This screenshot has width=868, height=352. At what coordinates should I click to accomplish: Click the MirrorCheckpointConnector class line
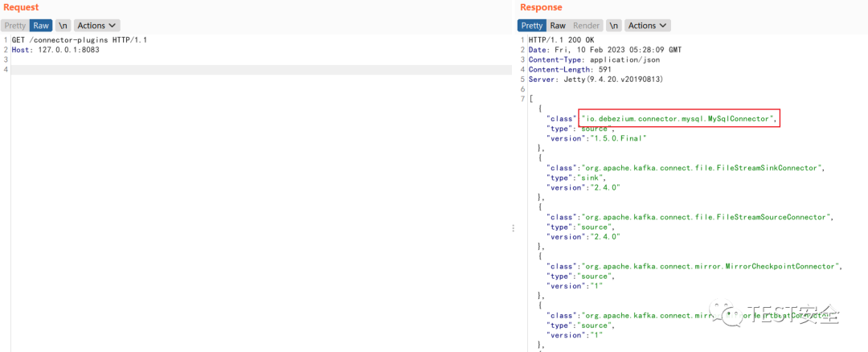694,266
